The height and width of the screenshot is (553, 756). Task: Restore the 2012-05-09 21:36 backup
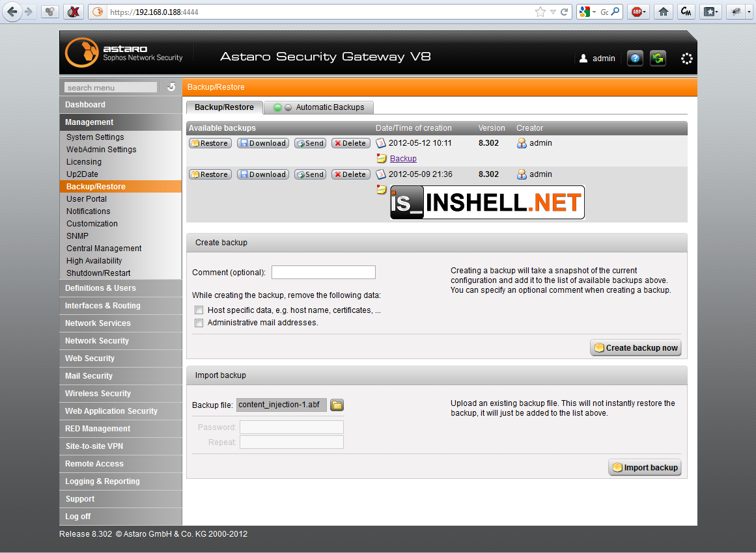[210, 174]
